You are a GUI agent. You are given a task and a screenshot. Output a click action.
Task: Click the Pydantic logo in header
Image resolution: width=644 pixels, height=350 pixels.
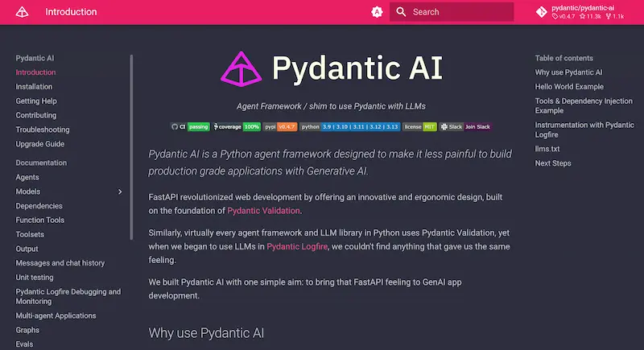[23, 12]
